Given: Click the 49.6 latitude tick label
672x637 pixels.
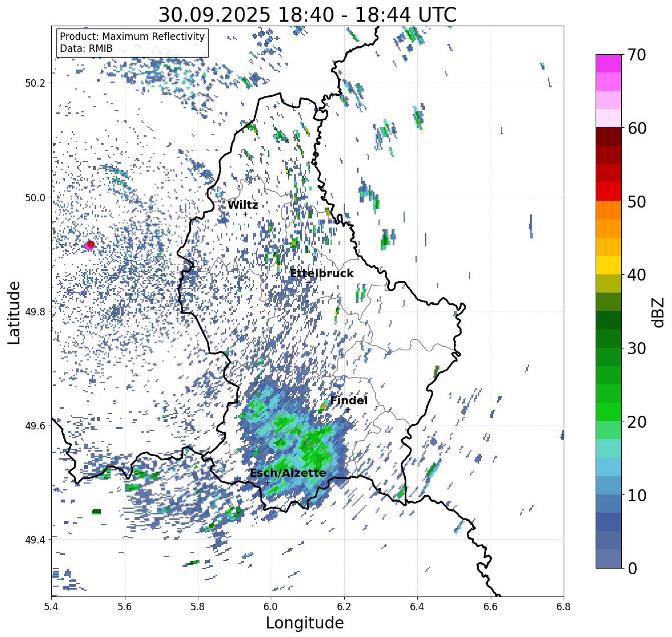Looking at the screenshot, I should pos(35,425).
